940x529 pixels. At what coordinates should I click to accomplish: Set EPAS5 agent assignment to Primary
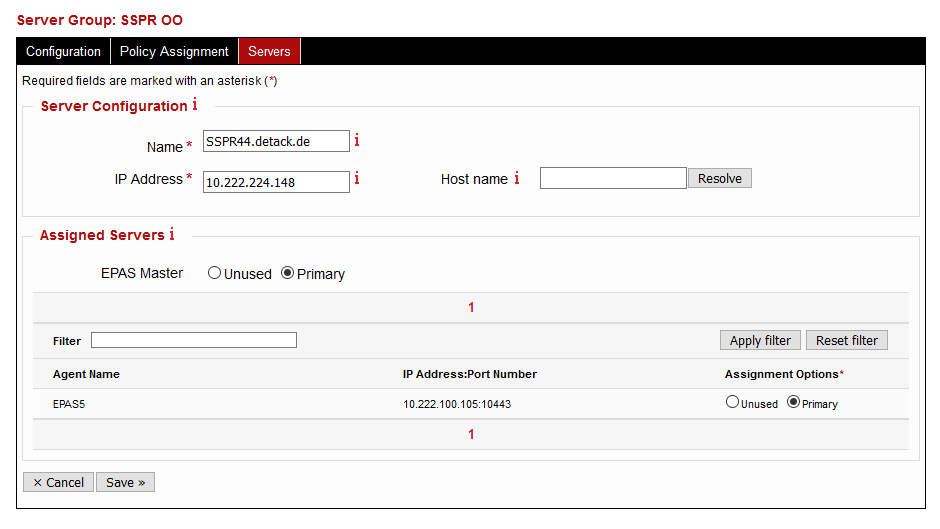(x=794, y=403)
